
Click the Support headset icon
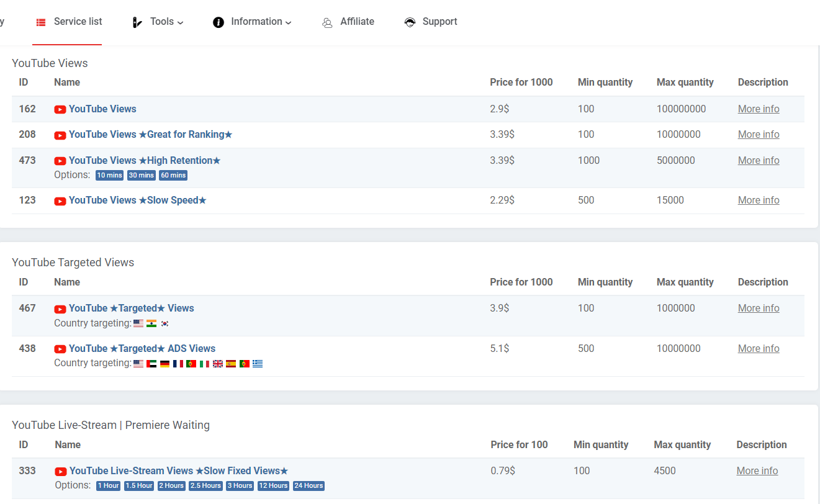(410, 22)
